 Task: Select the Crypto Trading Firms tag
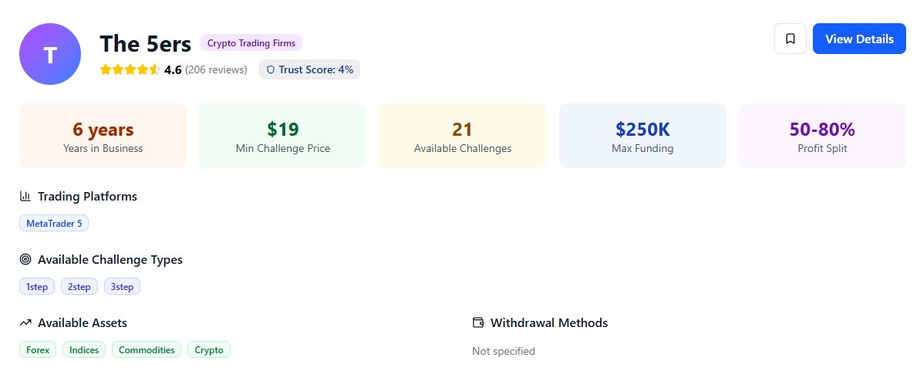pos(251,43)
